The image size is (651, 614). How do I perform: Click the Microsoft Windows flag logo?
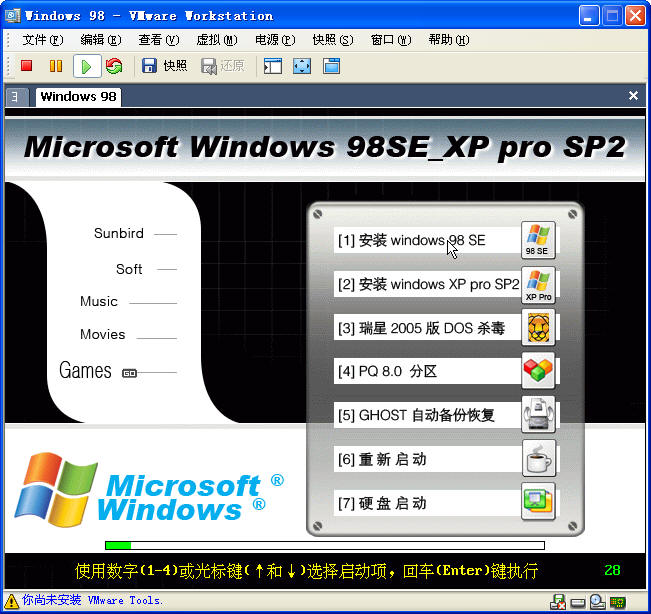(56, 490)
